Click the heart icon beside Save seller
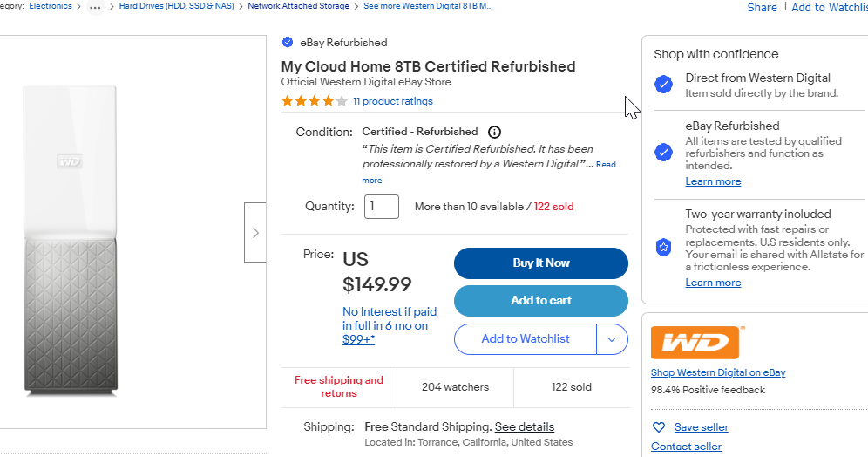Image resolution: width=868 pixels, height=457 pixels. point(659,427)
